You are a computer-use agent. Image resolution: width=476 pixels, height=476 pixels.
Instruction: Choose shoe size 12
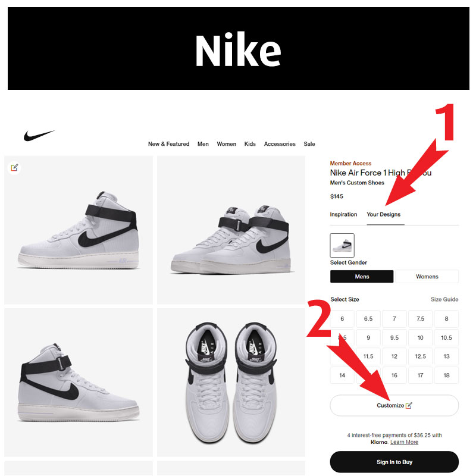(394, 356)
